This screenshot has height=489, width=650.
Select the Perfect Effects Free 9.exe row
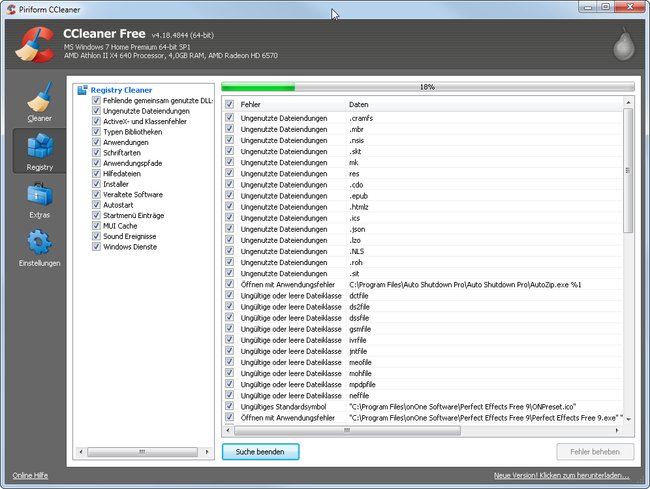[423, 417]
